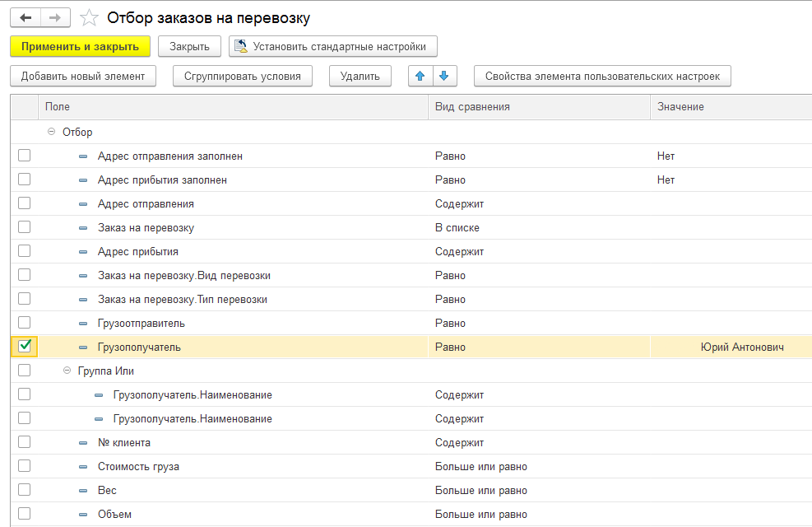This screenshot has width=812, height=527.
Task: Open comparison type for Заказ на перевозку
Action: click(538, 228)
